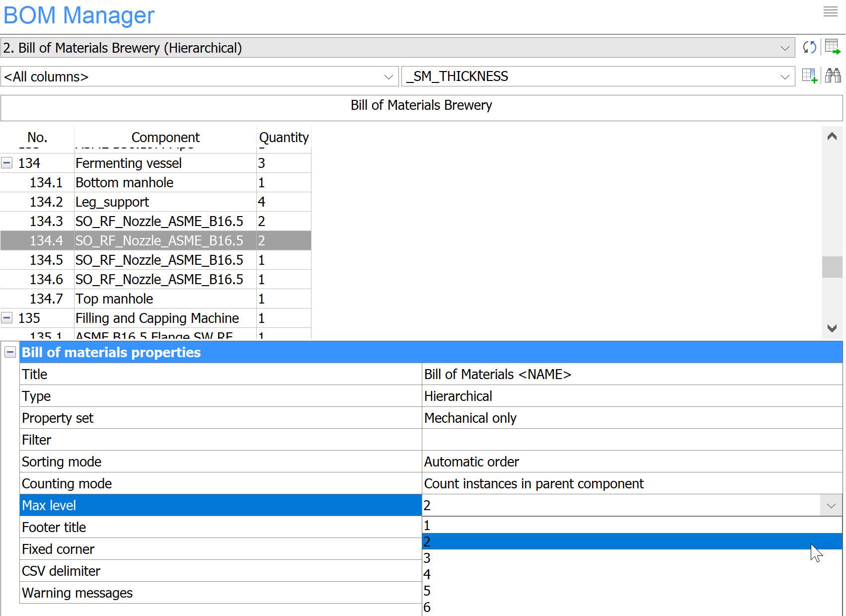Select max level 3 from list
The height and width of the screenshot is (616, 846).
(631, 558)
